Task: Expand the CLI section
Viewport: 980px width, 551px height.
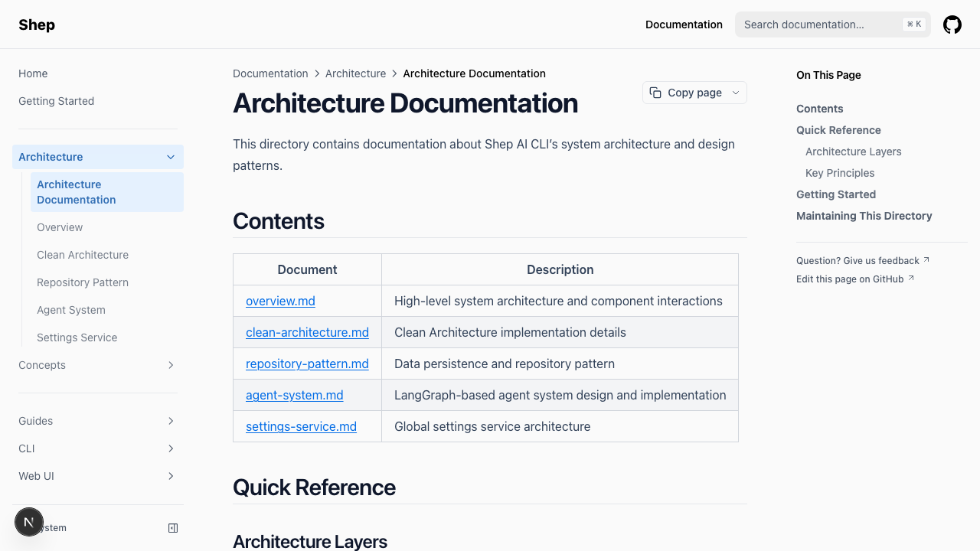Action: pyautogui.click(x=98, y=448)
